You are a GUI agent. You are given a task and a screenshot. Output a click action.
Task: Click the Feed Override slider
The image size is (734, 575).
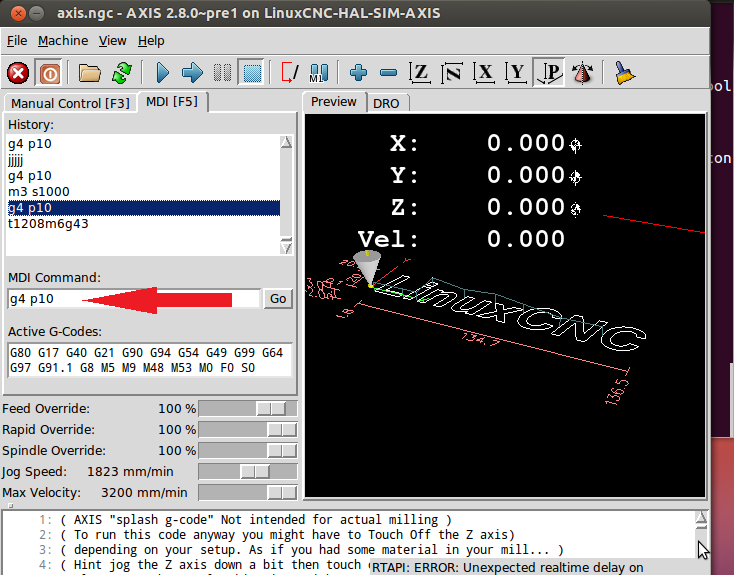coord(248,409)
